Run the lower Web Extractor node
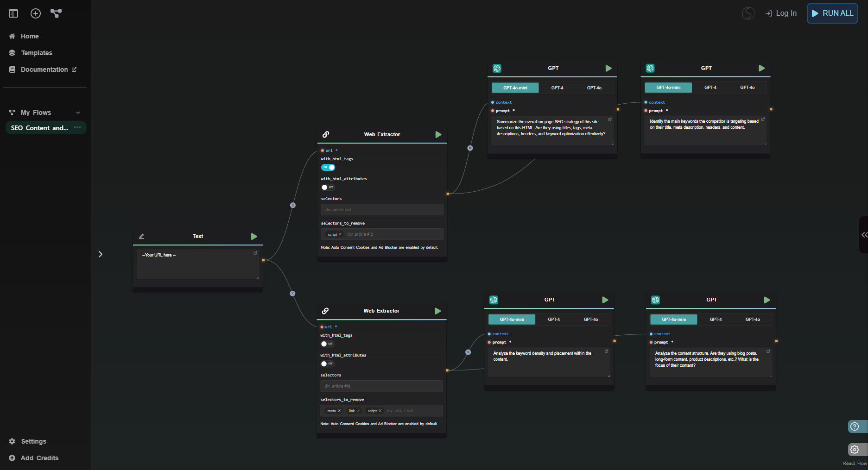 tap(438, 311)
